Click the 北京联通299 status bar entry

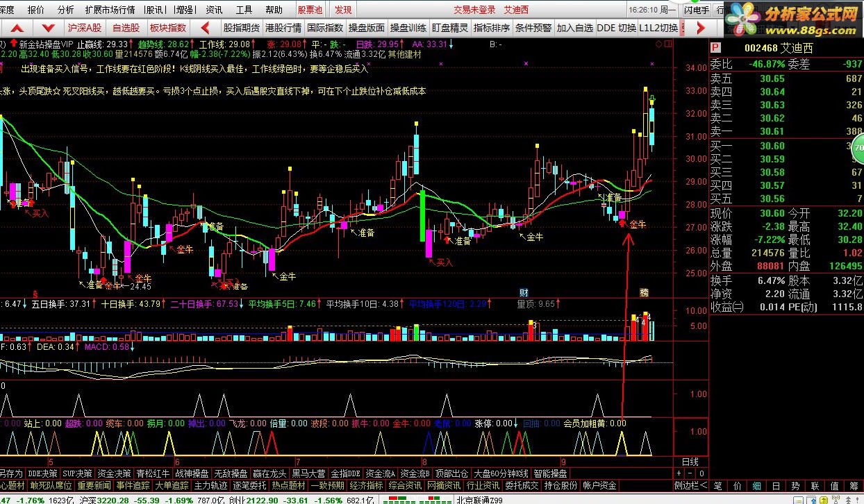479,499
